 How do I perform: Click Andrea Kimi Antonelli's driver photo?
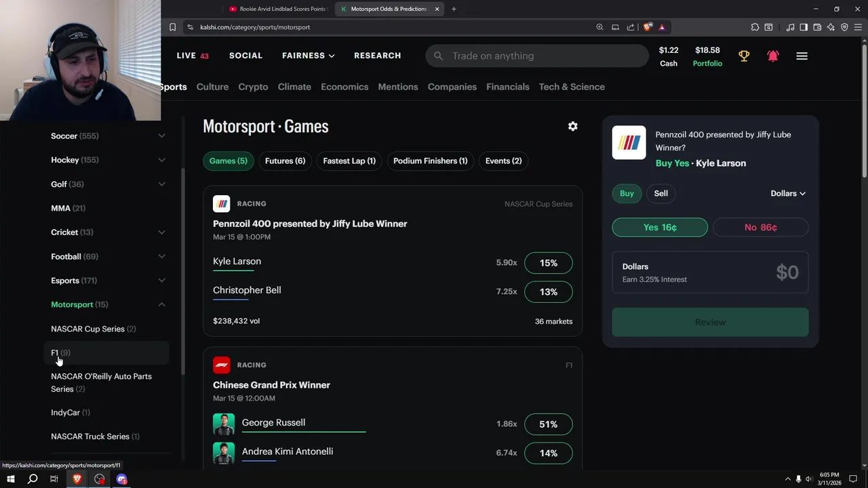click(x=224, y=453)
